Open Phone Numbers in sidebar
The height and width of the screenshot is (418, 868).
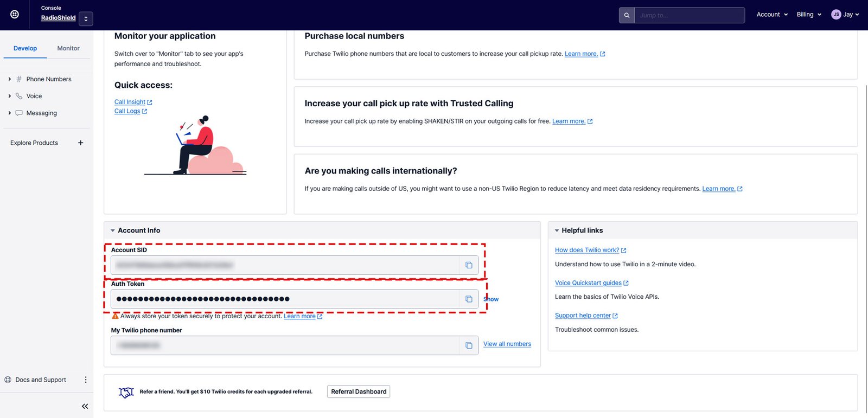tap(49, 79)
